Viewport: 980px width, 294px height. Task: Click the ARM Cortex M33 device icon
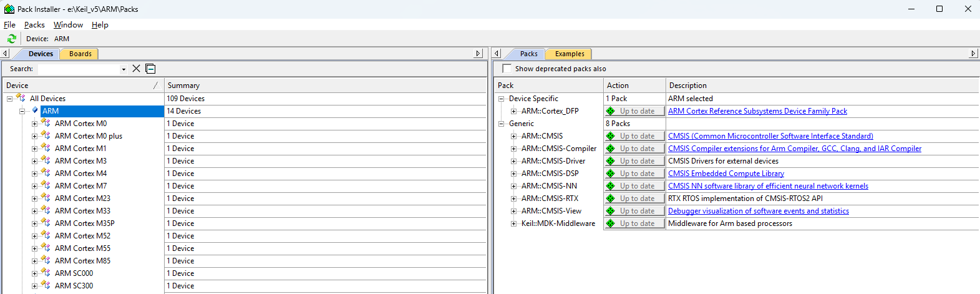tap(46, 210)
